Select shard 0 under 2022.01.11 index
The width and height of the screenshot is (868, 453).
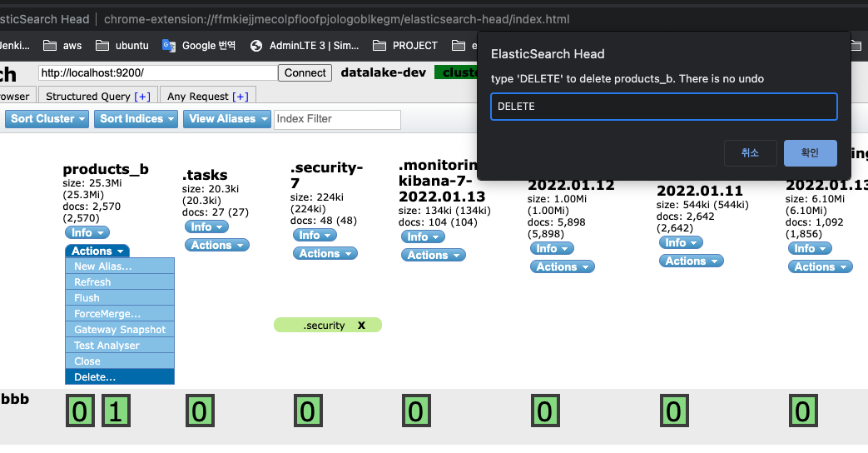(674, 411)
